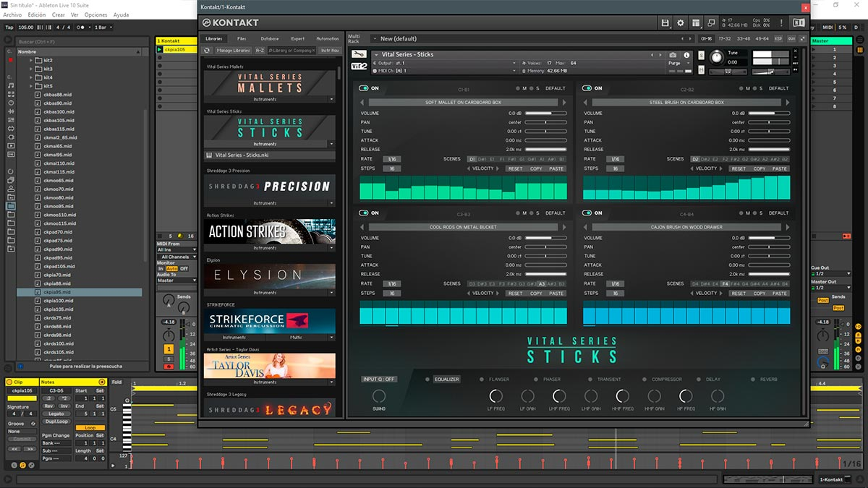Image resolution: width=868 pixels, height=488 pixels.
Task: Expand the kit2 folder in browser
Action: point(32,60)
